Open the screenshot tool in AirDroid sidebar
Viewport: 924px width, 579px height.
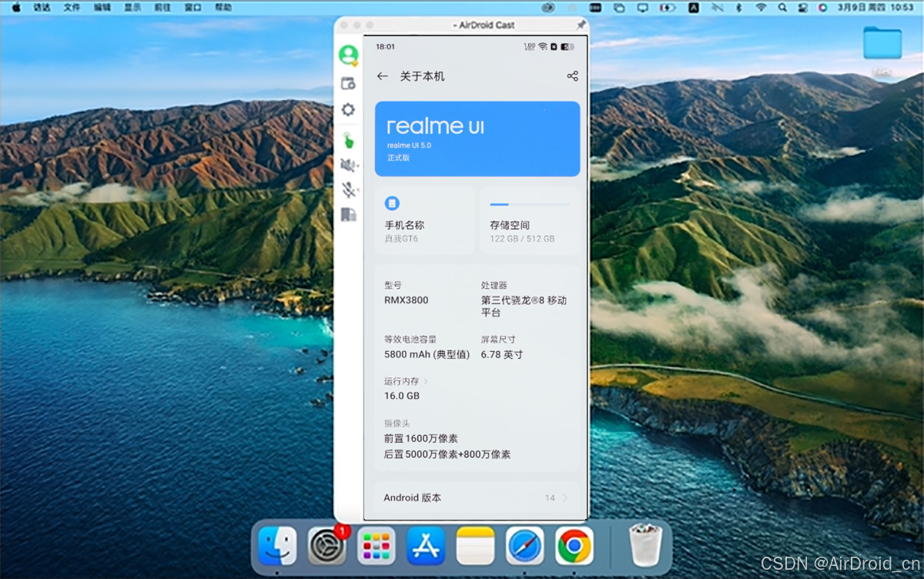pyautogui.click(x=348, y=83)
